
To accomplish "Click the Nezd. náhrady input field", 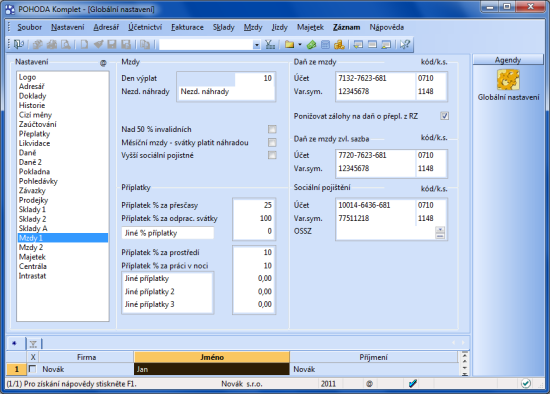I will click(226, 92).
